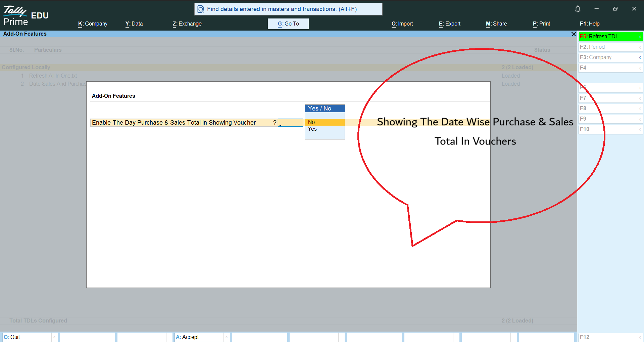The width and height of the screenshot is (644, 342).
Task: Click the F12 side button
Action: pyautogui.click(x=607, y=337)
